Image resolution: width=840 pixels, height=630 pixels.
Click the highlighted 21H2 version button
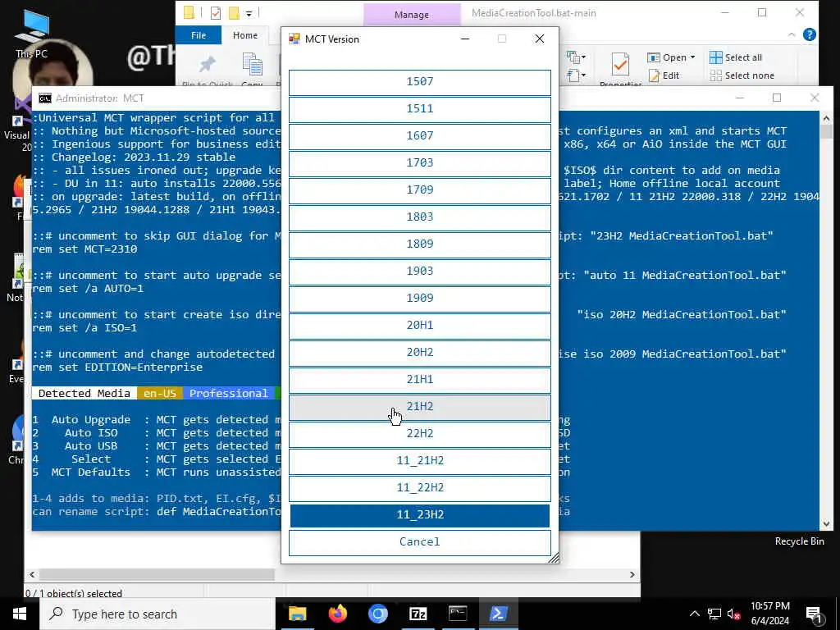coord(419,407)
